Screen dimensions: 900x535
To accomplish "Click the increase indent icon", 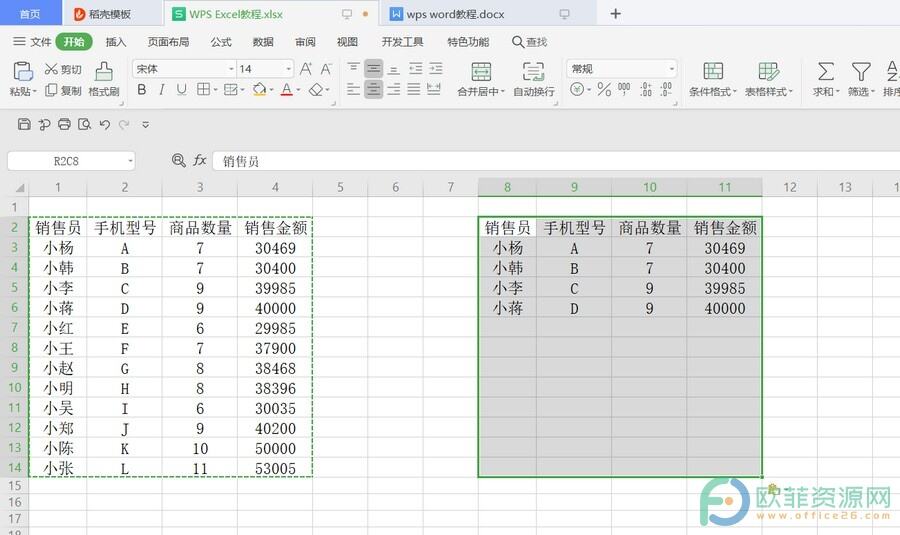I will click(x=436, y=69).
